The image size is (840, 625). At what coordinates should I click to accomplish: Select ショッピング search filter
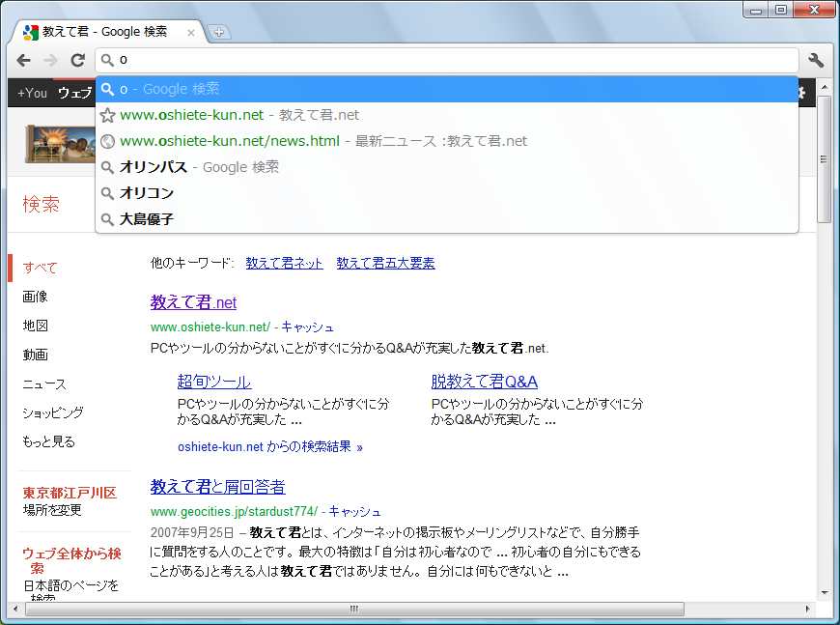tap(53, 412)
